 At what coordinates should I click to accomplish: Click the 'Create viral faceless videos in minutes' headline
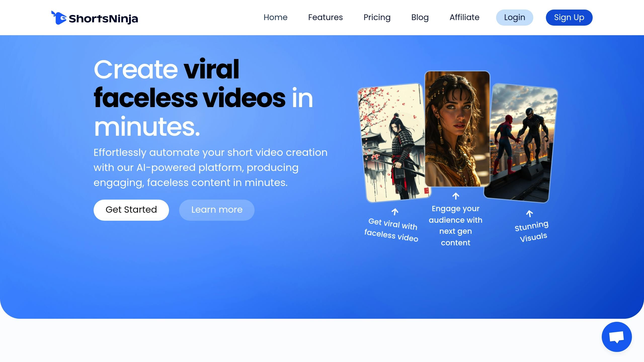[x=203, y=98]
